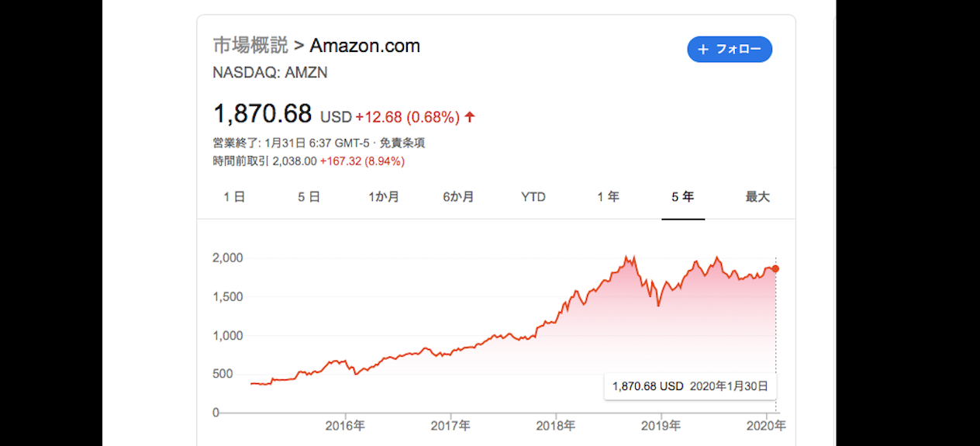Click the NASDAQ: AMZN ticker text
The height and width of the screenshot is (446, 980).
point(270,73)
